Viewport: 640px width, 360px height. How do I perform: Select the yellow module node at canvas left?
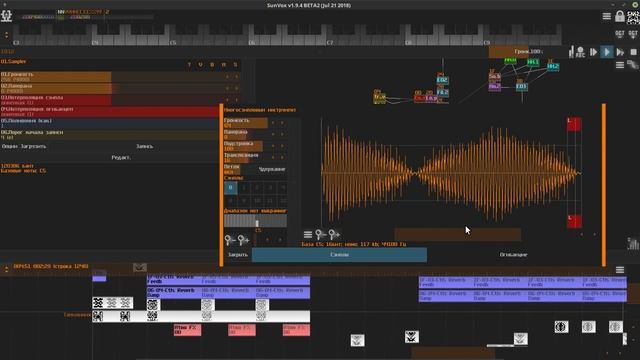[x=379, y=97]
